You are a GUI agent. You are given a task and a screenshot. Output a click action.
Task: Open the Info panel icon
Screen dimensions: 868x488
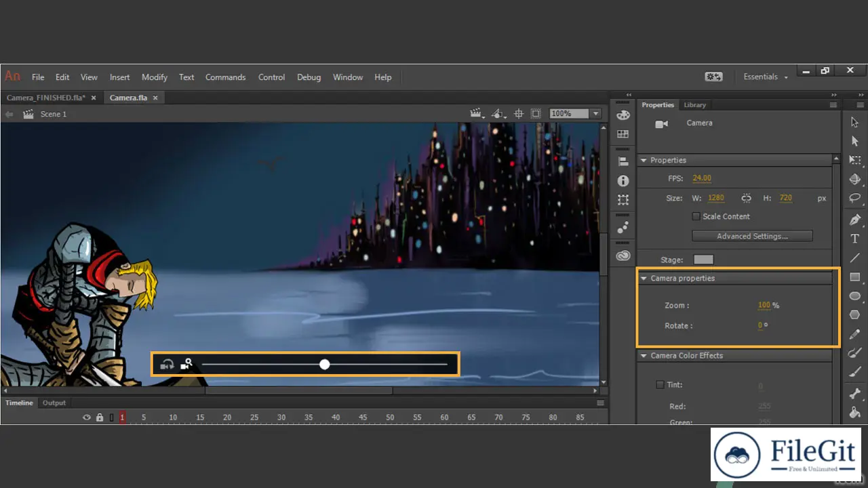[x=623, y=181]
